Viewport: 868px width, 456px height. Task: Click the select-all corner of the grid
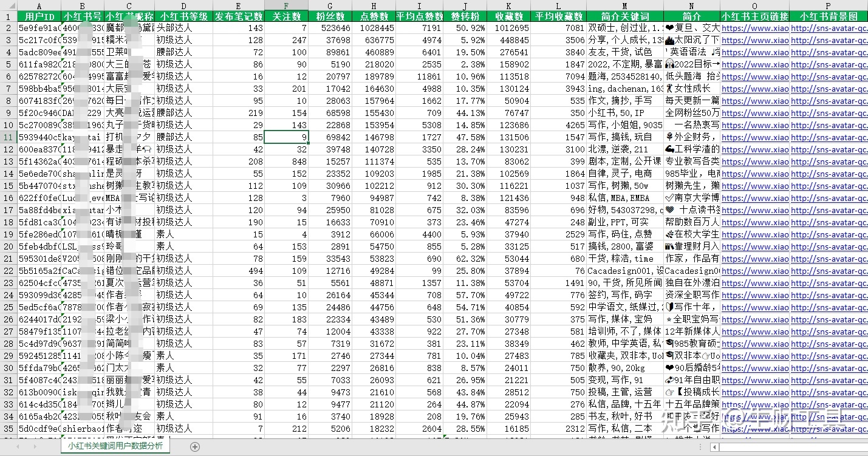(8, 5)
